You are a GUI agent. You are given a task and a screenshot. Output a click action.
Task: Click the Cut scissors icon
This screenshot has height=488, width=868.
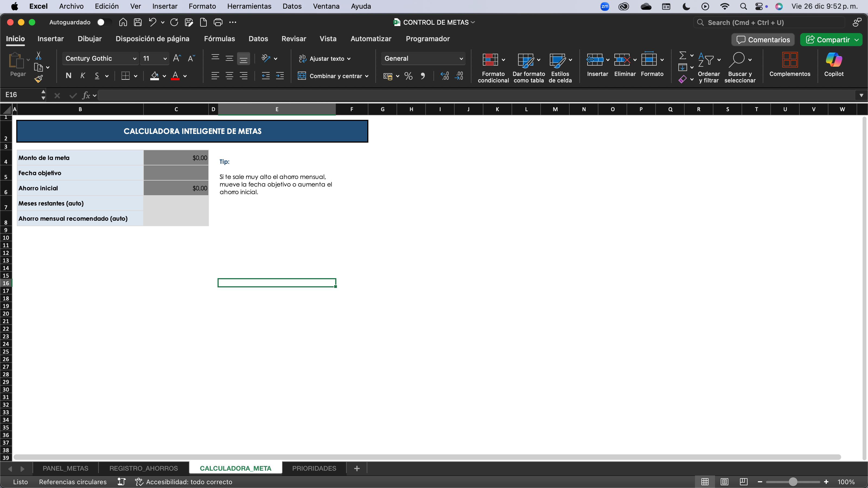pyautogui.click(x=39, y=56)
